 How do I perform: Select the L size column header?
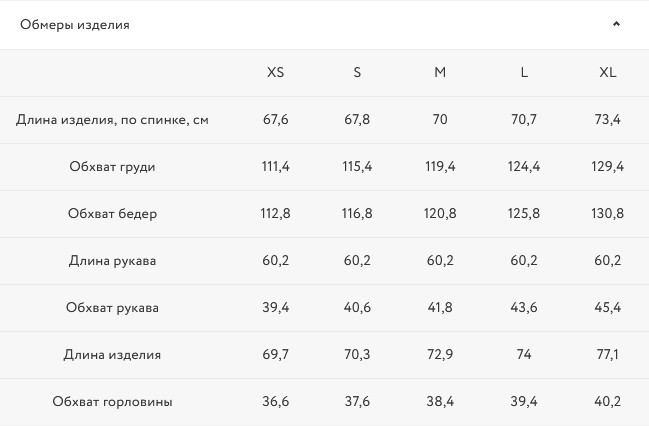point(524,73)
